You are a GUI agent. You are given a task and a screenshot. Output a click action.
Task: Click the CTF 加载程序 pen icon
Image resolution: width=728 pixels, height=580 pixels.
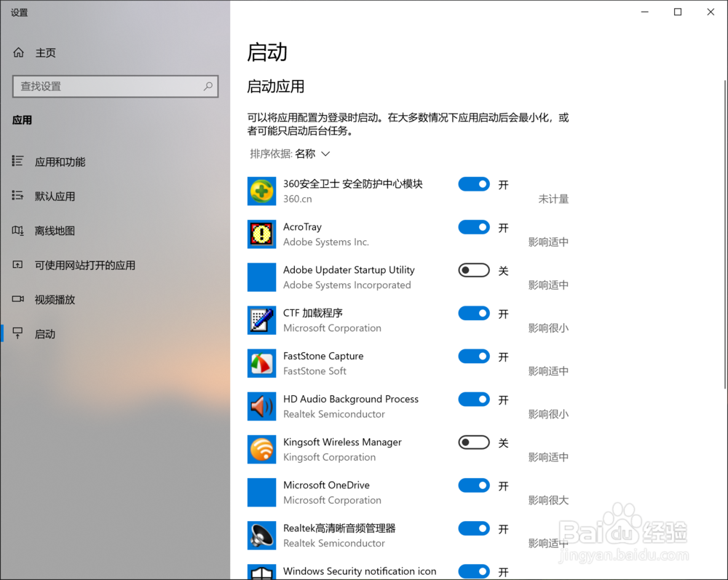[261, 320]
